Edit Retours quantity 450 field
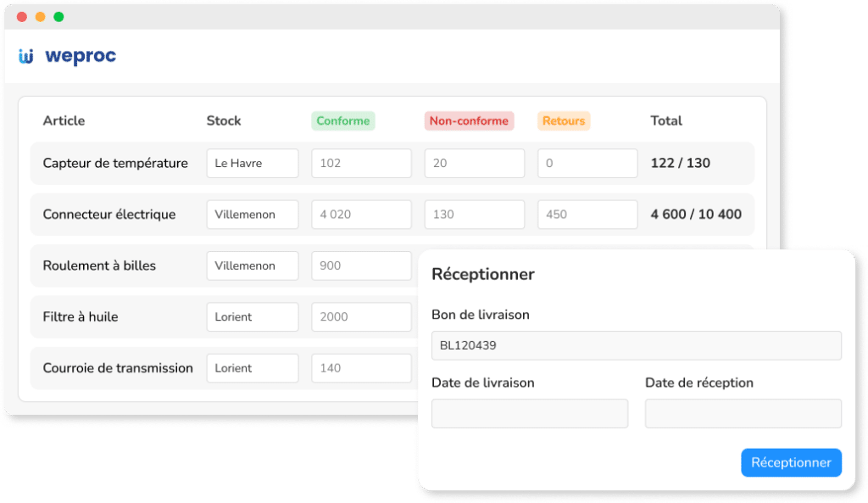This screenshot has height=503, width=868. click(x=587, y=215)
